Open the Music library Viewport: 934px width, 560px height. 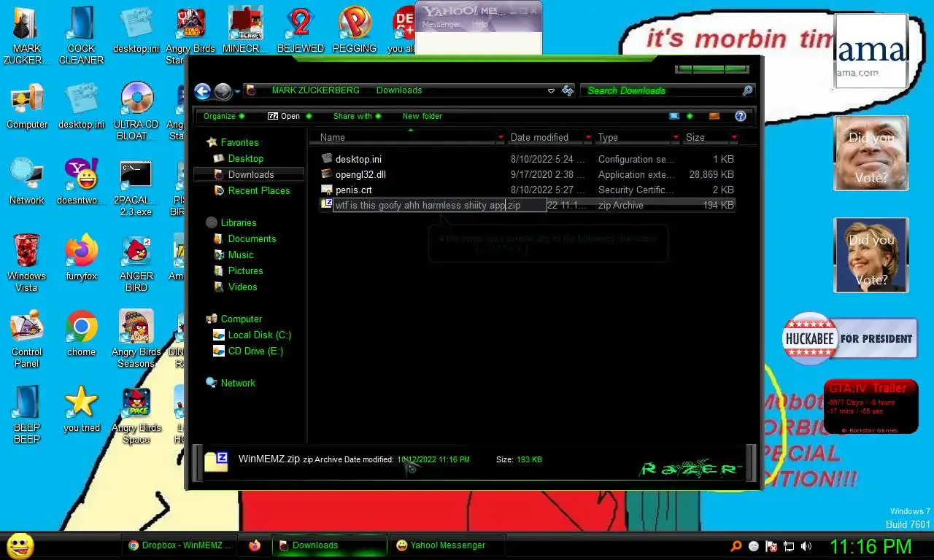241,254
